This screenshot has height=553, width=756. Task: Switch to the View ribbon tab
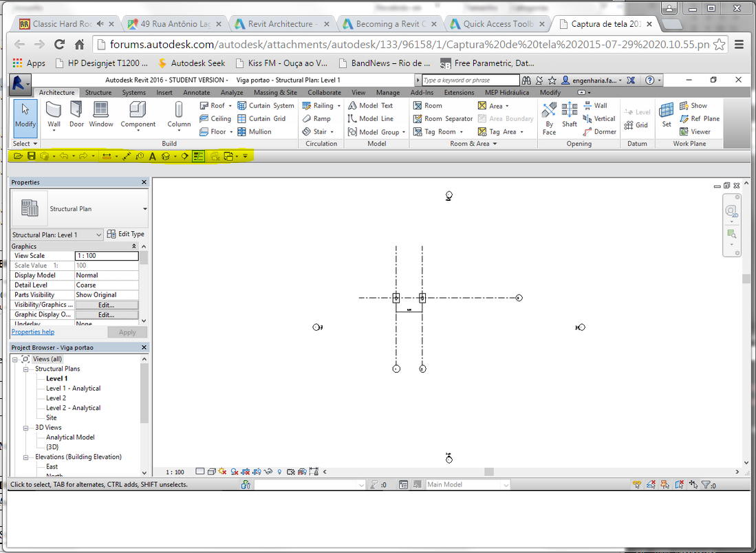(358, 93)
